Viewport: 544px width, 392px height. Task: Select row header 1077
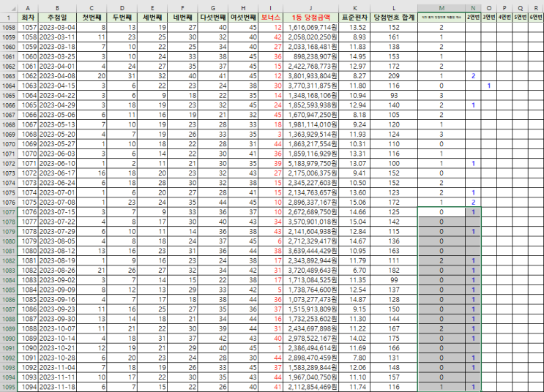tap(9, 212)
